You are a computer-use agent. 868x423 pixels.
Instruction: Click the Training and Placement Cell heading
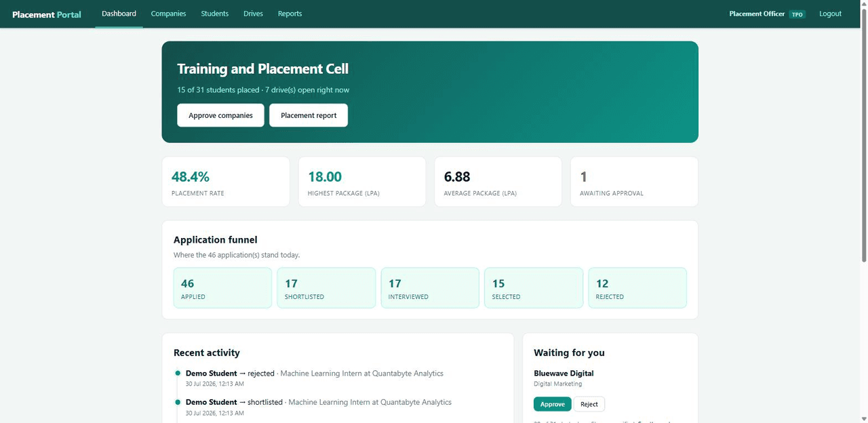[263, 69]
